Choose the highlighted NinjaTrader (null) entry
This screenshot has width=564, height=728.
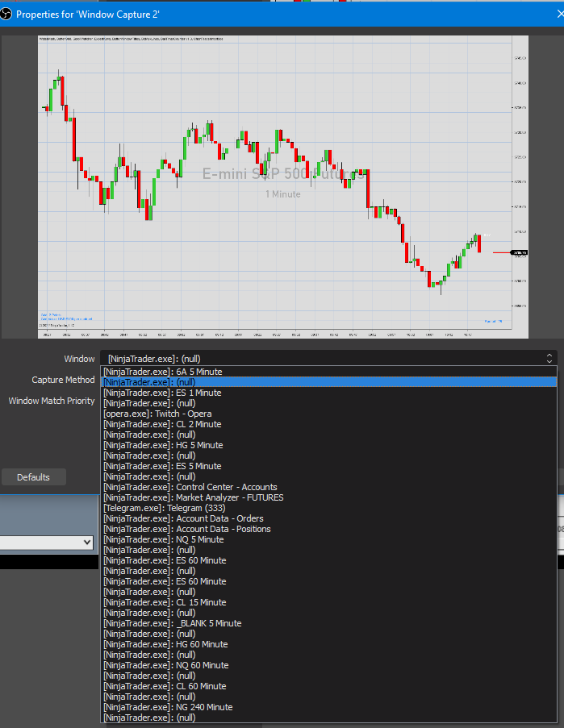pos(328,382)
